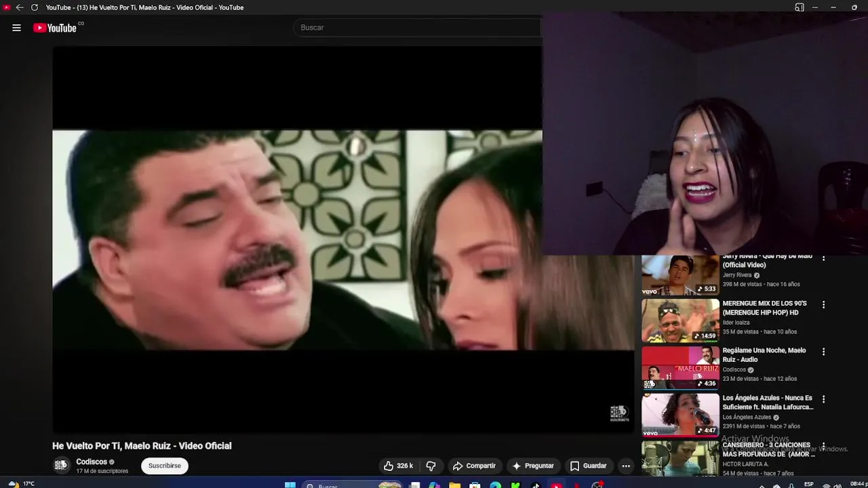
Task: Click the 'Jerry Rivera' channel name
Action: 737,275
